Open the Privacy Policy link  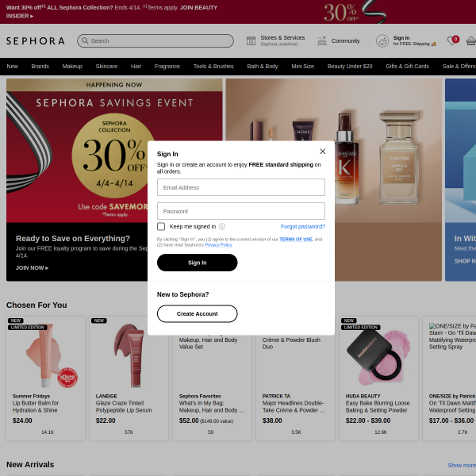(x=219, y=244)
